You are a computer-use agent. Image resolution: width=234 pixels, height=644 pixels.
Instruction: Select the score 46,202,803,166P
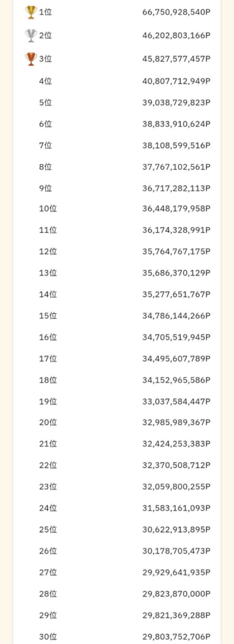pyautogui.click(x=177, y=36)
